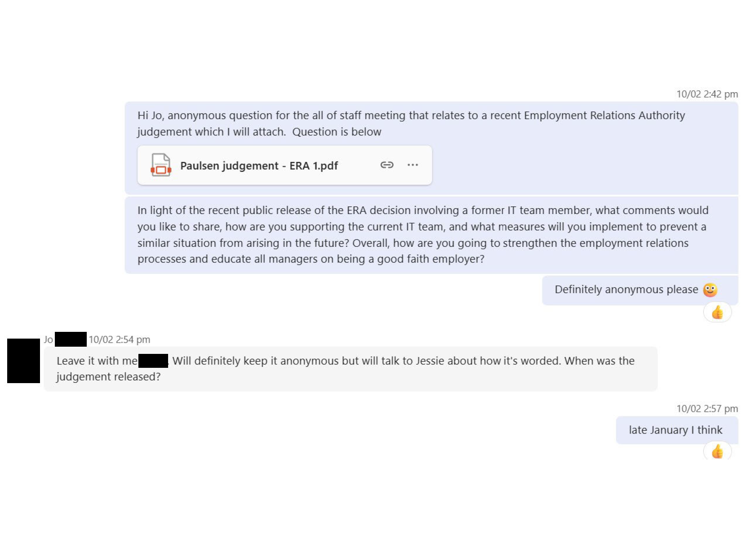Click the smiley emoji in anonymous message
The width and height of the screenshot is (756, 536).
710,290
